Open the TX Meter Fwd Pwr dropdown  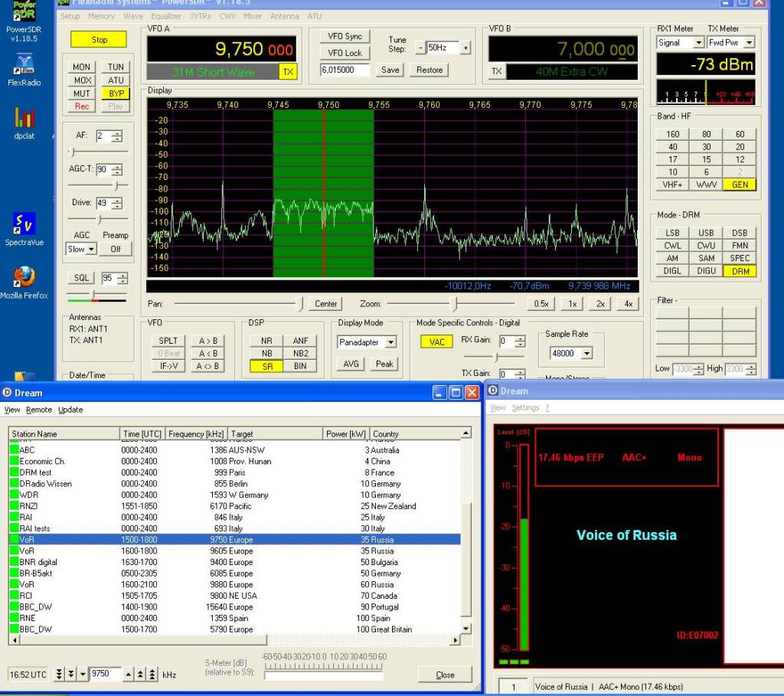[749, 43]
